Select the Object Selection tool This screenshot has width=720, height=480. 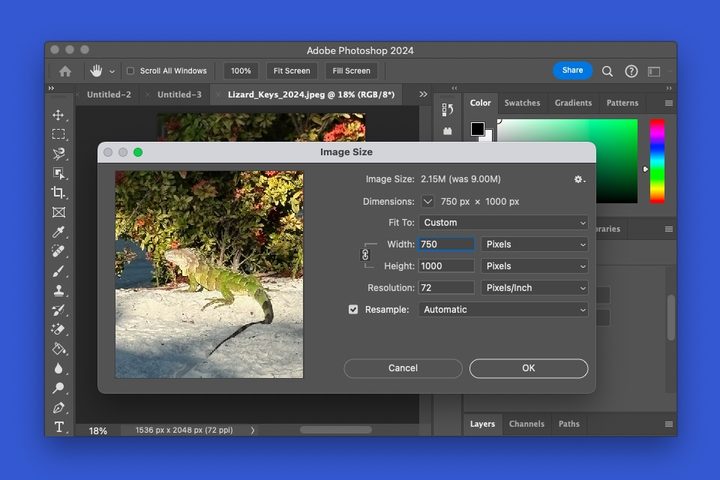58,173
